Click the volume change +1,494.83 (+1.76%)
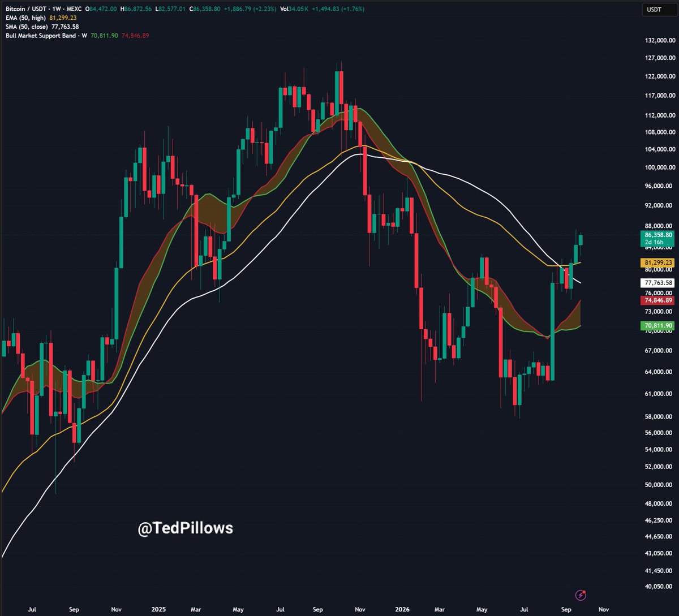The height and width of the screenshot is (616, 679). [x=338, y=9]
